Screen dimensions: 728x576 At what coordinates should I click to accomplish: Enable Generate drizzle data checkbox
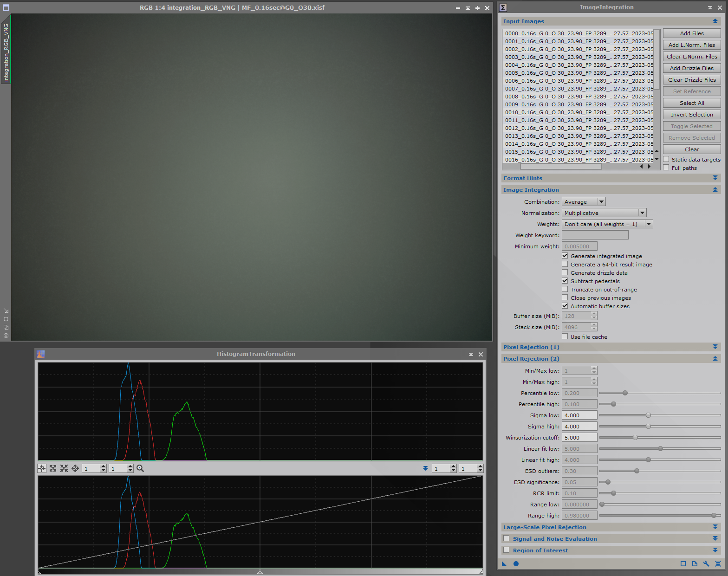tap(565, 273)
